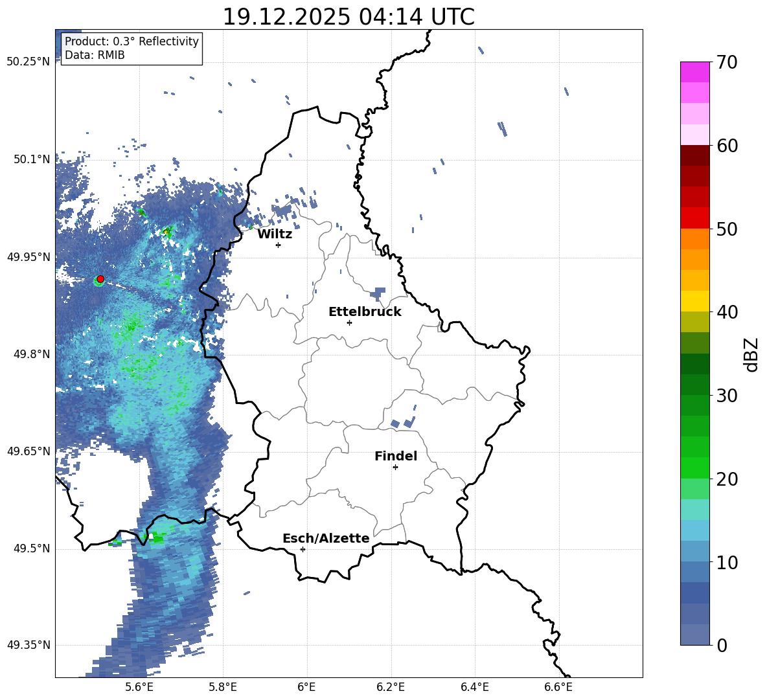Click the dBZ colorbar label
Image resolution: width=767 pixels, height=700 pixels.
pyautogui.click(x=752, y=354)
